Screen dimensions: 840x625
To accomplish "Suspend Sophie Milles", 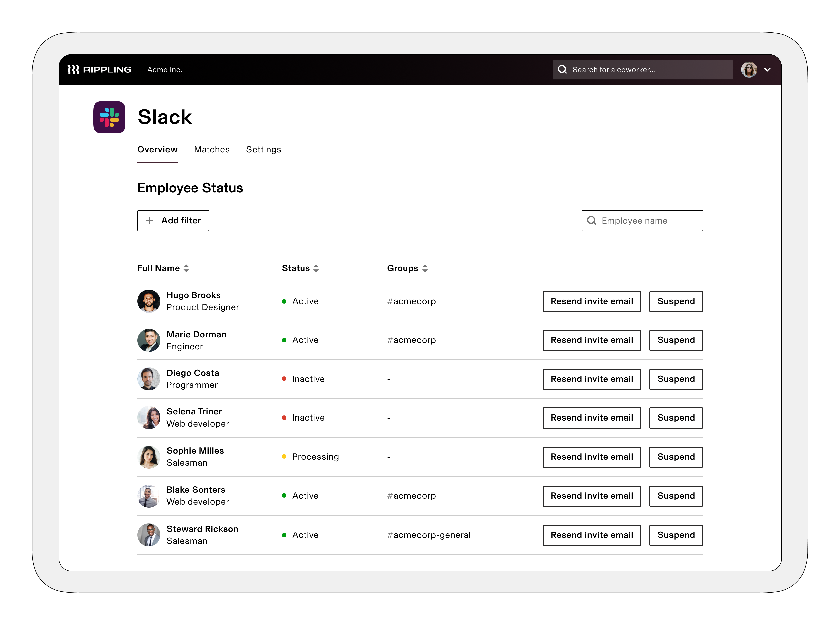I will click(676, 457).
